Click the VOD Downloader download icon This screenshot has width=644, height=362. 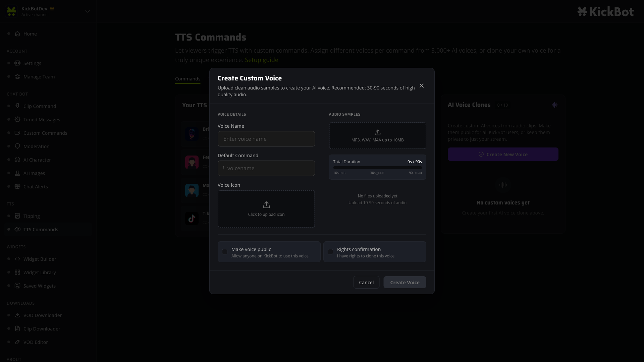pos(17,315)
